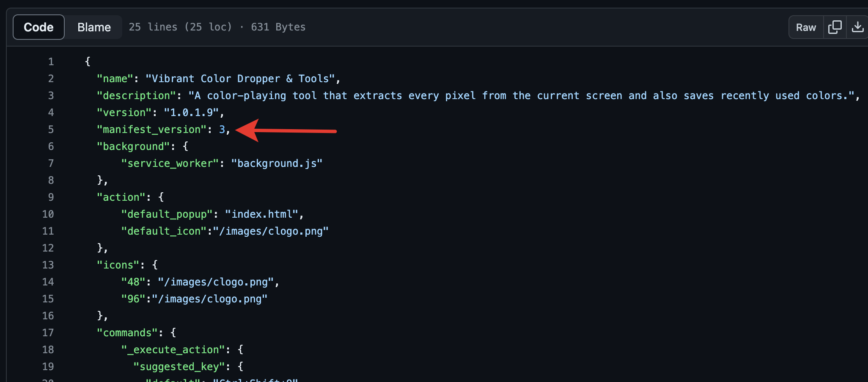Click the "service_worker" key in code
868x382 pixels.
coord(170,163)
